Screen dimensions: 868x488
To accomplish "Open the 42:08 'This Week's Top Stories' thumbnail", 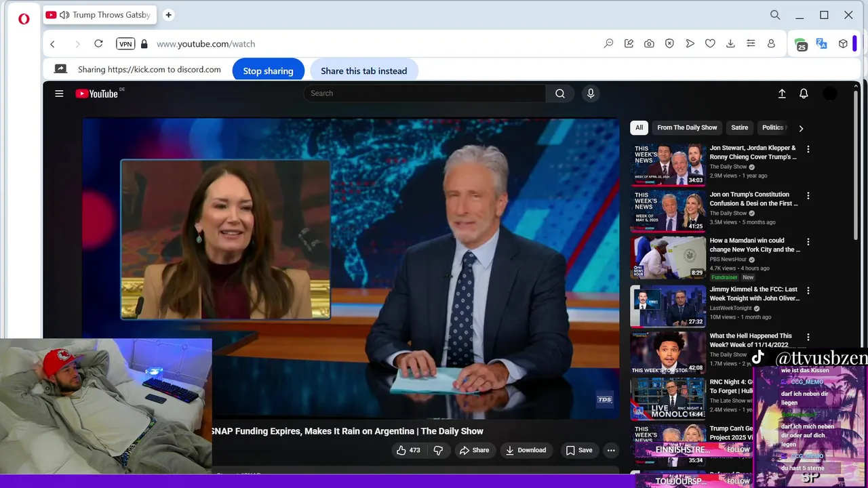I will tap(668, 352).
